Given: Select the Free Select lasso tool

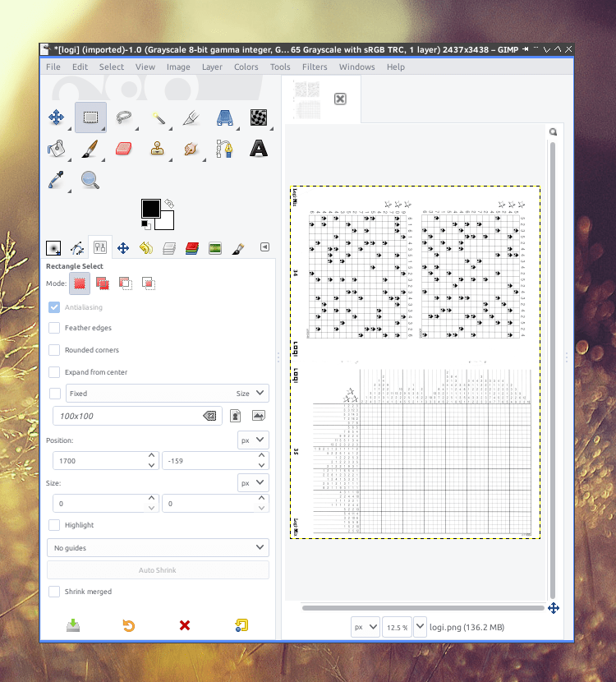Looking at the screenshot, I should pyautogui.click(x=124, y=118).
